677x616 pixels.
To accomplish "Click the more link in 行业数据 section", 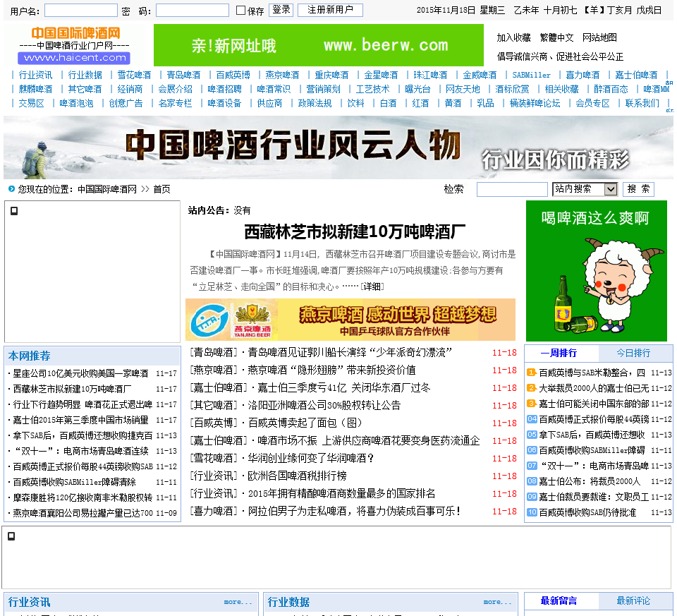I will click(x=497, y=602).
